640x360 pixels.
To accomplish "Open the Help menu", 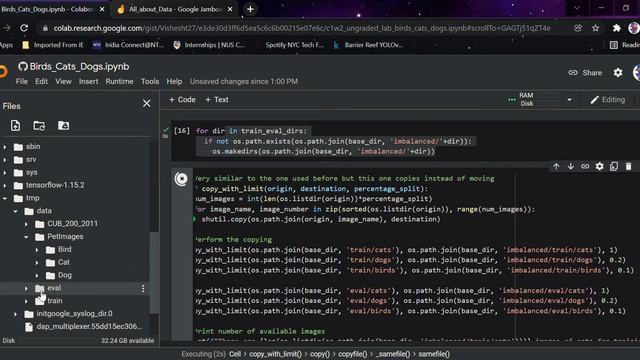I will 174,82.
